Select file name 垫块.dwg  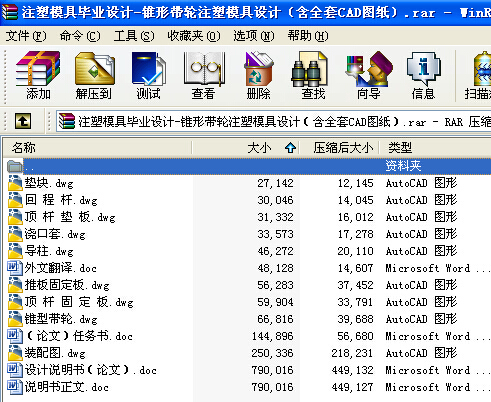click(x=49, y=183)
